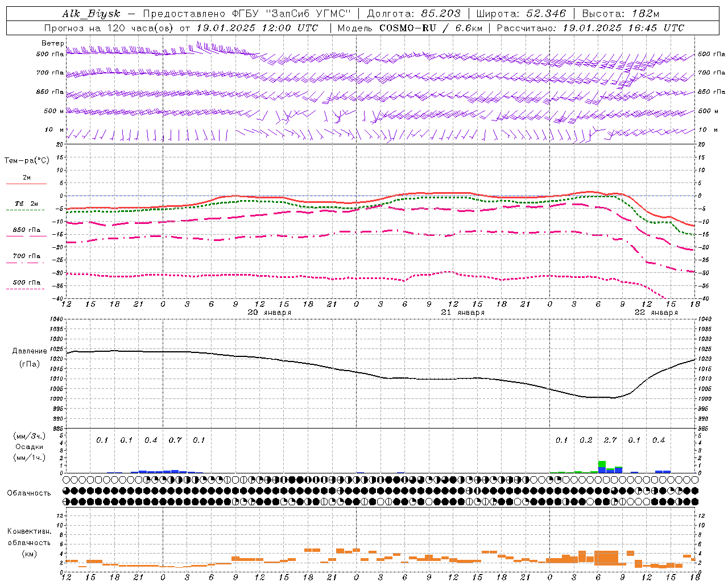Click the "500 гПа" temperature legend entry

[26, 282]
